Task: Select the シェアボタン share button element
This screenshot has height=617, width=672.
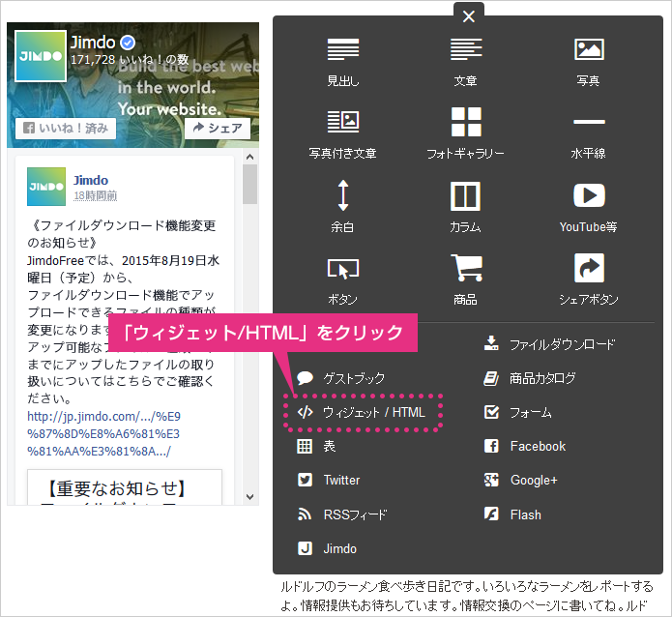Action: click(588, 269)
